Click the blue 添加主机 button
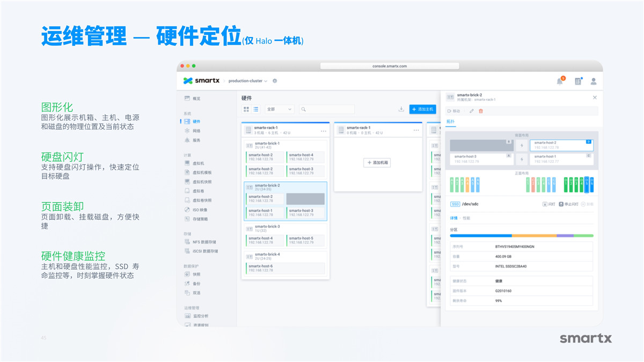Image resolution: width=644 pixels, height=362 pixels. click(423, 109)
